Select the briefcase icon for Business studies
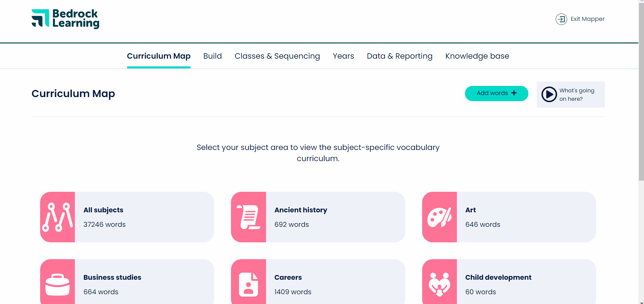Image resolution: width=644 pixels, height=304 pixels. (57, 284)
